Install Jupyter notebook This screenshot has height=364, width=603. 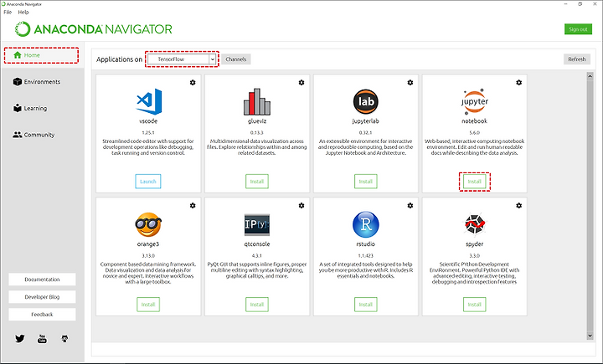tap(475, 182)
